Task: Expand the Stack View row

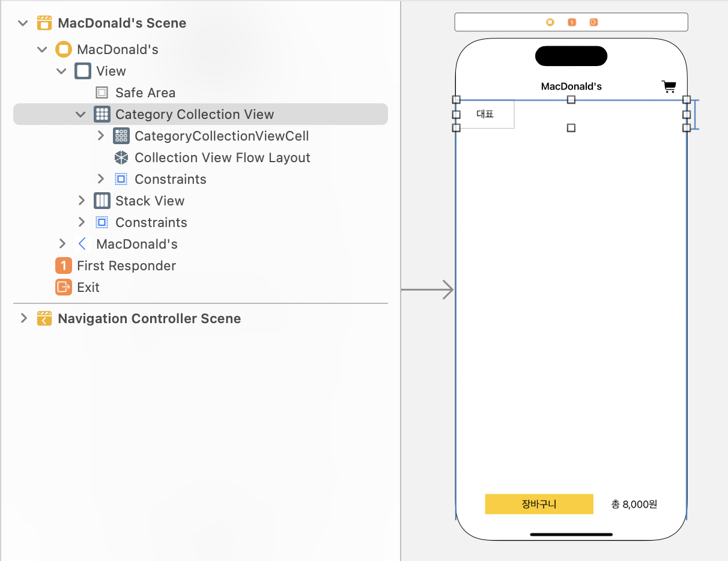Action: click(81, 201)
